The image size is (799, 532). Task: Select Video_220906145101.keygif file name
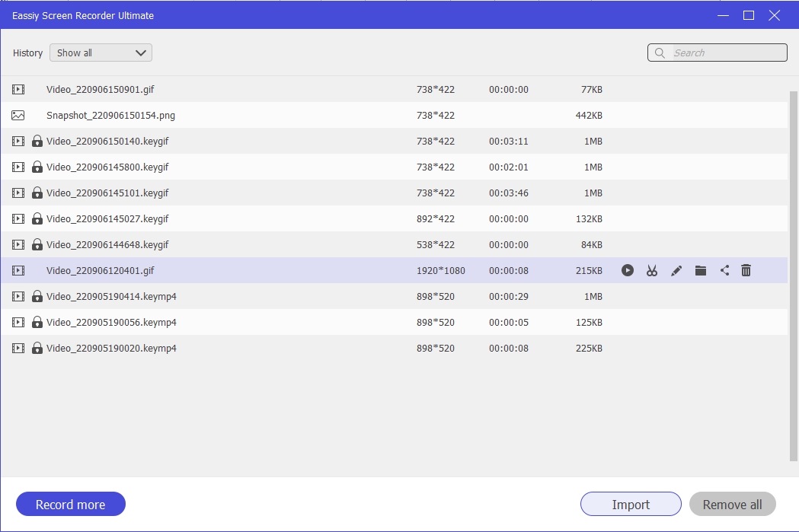(107, 193)
